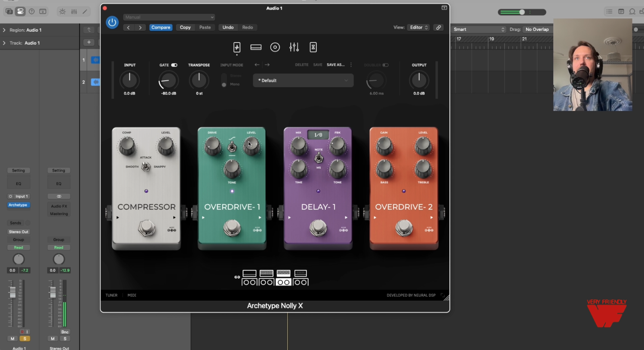Open Audio 1 Read automation mode menu
Image resolution: width=644 pixels, height=350 pixels.
click(18, 247)
